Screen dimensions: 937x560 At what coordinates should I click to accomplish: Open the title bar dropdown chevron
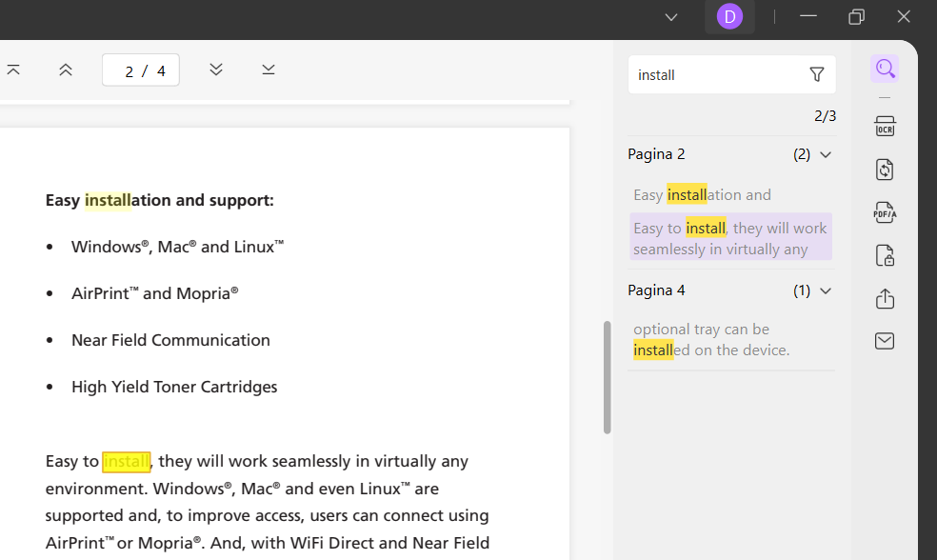(671, 17)
